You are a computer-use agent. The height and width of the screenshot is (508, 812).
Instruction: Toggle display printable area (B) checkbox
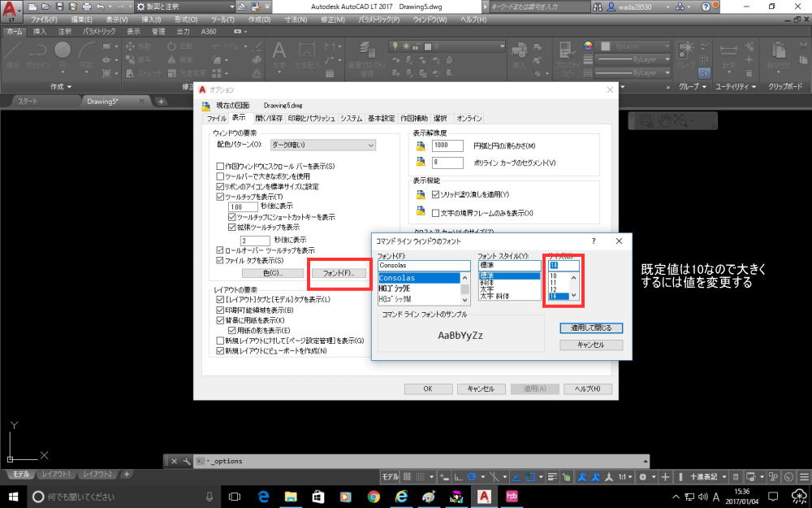(220, 310)
